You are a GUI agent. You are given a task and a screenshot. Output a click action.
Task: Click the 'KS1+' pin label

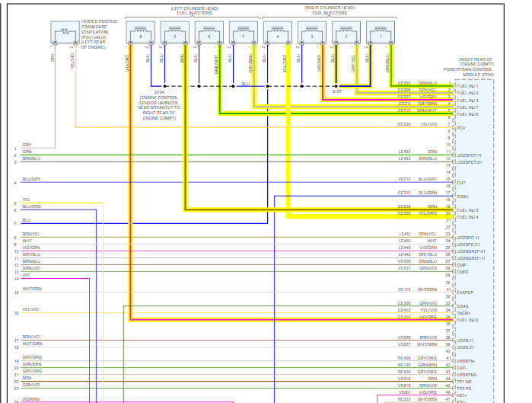(x=462, y=395)
